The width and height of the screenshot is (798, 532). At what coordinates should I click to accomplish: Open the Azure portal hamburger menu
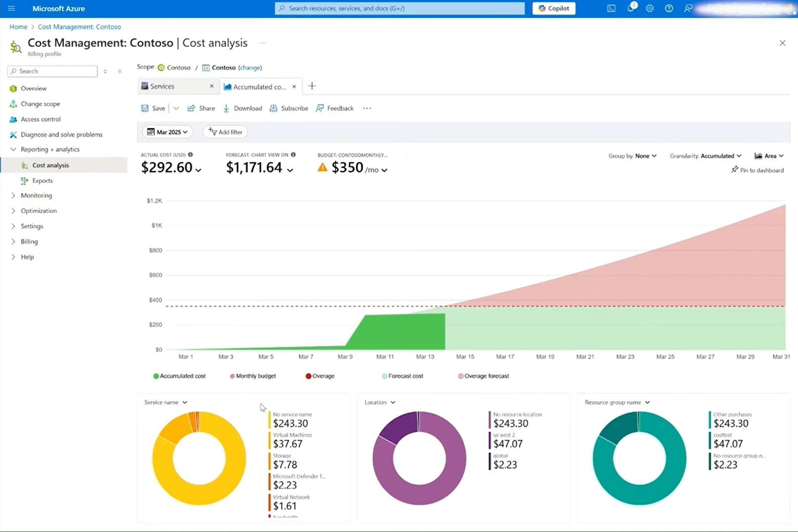11,8
